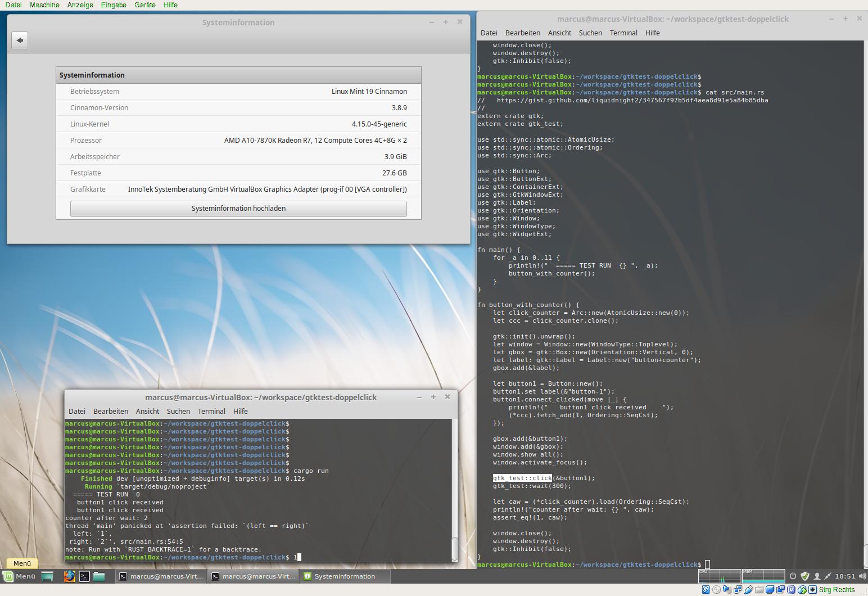Click scrollbar of the bottom terminal window
Viewport: 868px width, 596px height.
[455, 489]
